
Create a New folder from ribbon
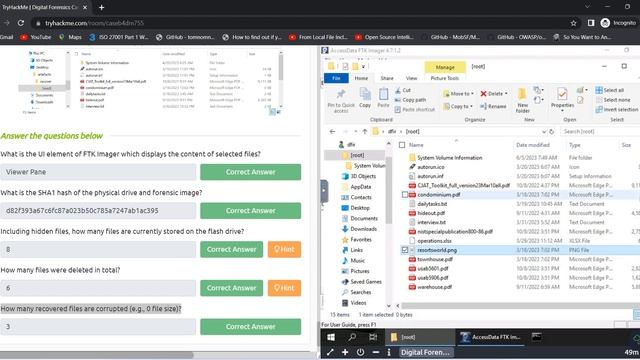pyautogui.click(x=522, y=100)
